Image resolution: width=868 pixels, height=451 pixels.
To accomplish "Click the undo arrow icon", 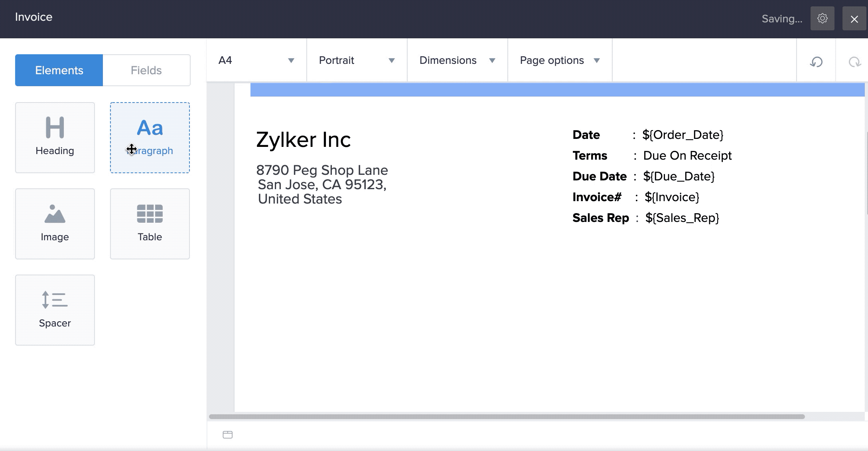I will [x=816, y=62].
